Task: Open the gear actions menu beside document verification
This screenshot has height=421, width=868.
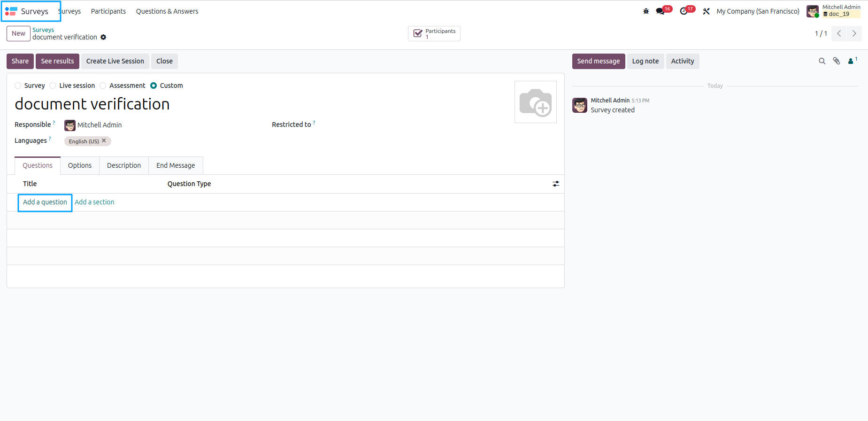Action: pos(103,37)
